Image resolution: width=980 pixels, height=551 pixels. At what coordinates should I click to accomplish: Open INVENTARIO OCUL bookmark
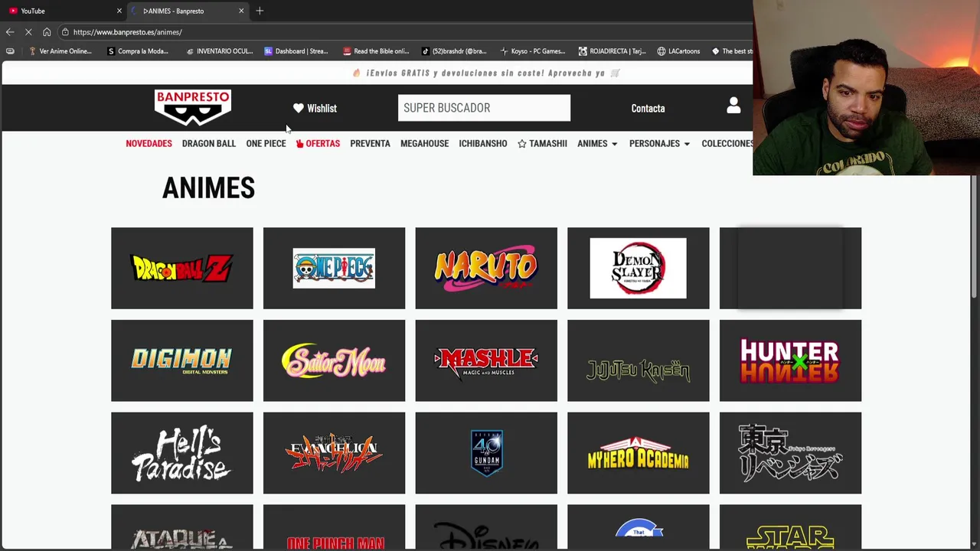click(x=220, y=51)
